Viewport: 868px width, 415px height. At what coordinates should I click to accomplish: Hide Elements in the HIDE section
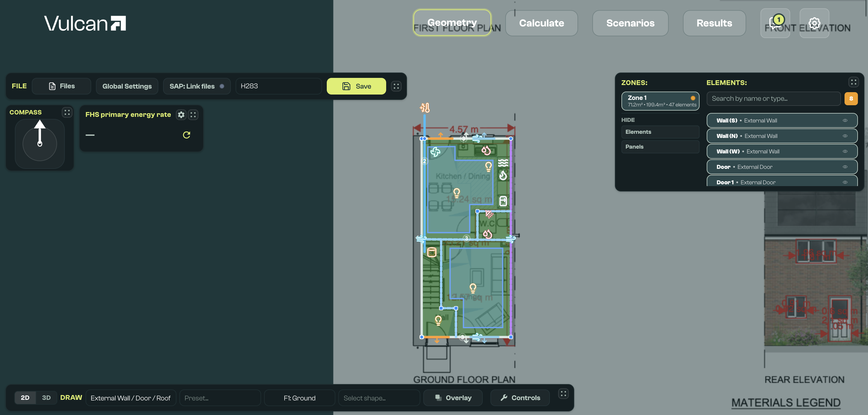click(x=660, y=132)
